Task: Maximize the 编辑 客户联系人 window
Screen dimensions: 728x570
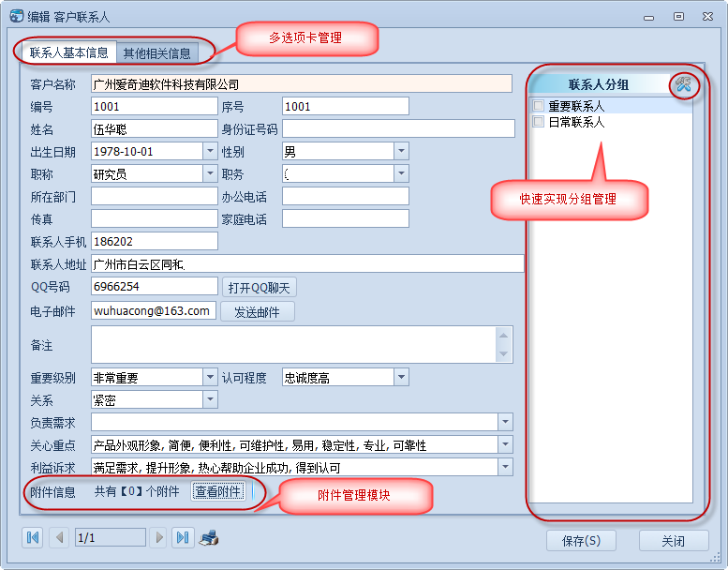Action: click(678, 17)
